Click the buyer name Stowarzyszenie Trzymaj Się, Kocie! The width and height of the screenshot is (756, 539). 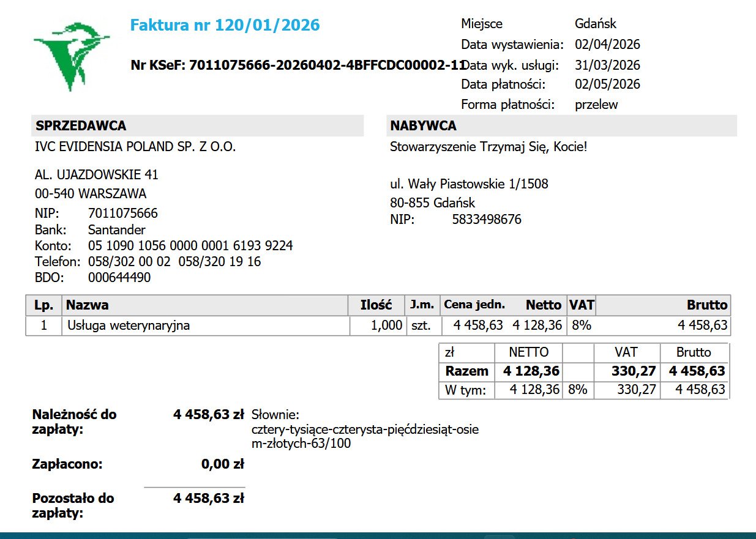pos(488,147)
